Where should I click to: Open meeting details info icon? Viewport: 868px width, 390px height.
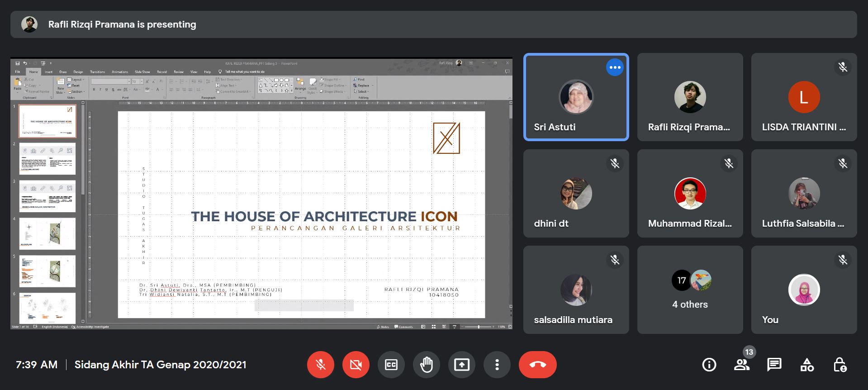[x=709, y=365]
